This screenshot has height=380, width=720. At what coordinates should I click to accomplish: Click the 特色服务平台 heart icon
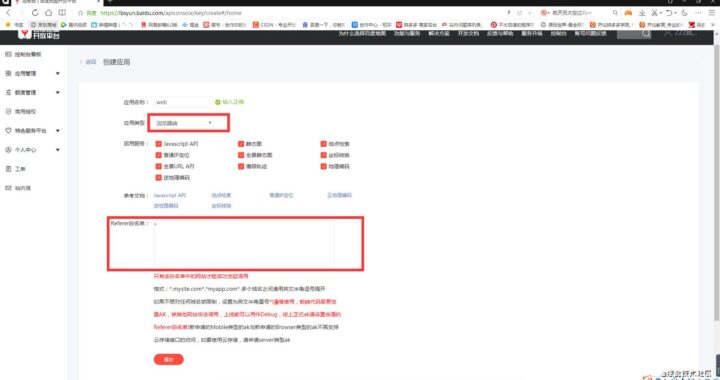click(8, 131)
